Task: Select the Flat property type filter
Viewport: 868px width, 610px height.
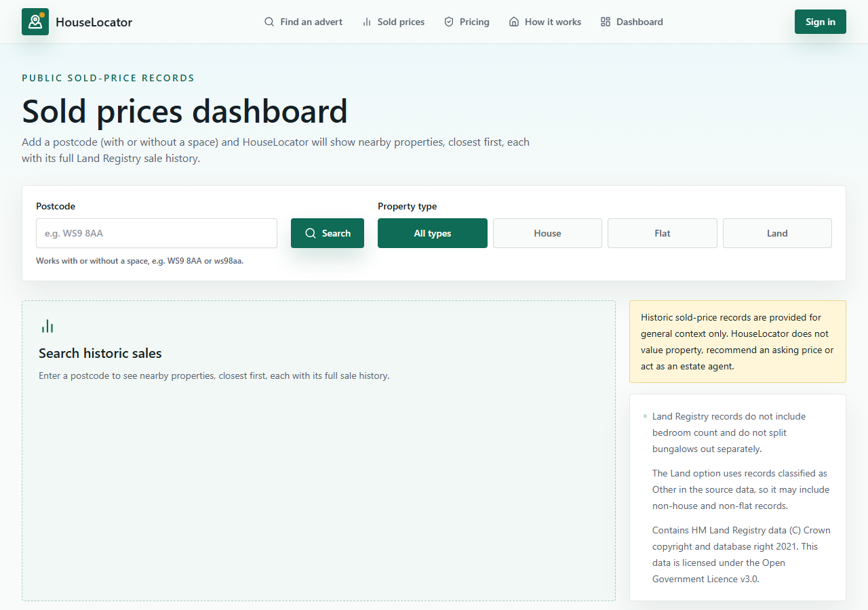Action: tap(663, 233)
